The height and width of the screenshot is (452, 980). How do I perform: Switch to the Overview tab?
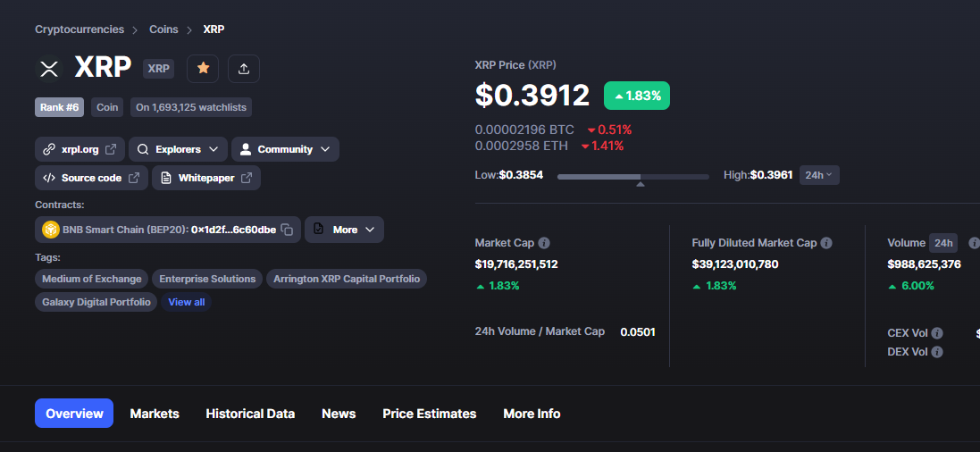click(74, 414)
